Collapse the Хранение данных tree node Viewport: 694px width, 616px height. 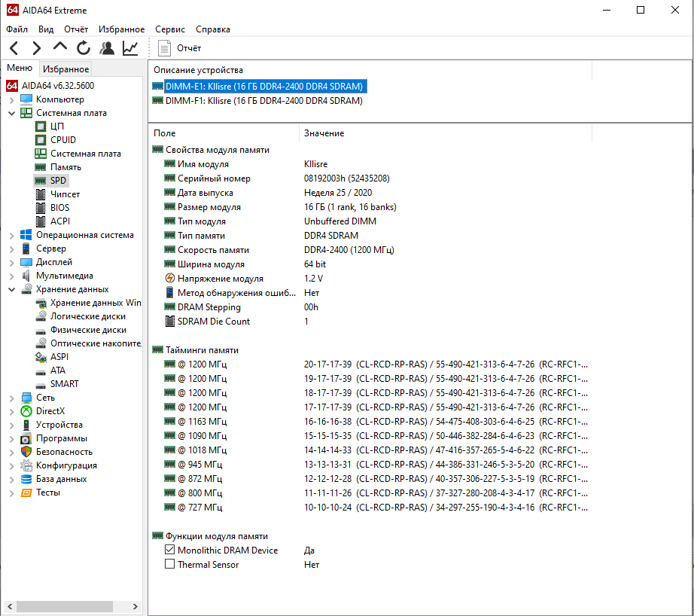point(12,289)
